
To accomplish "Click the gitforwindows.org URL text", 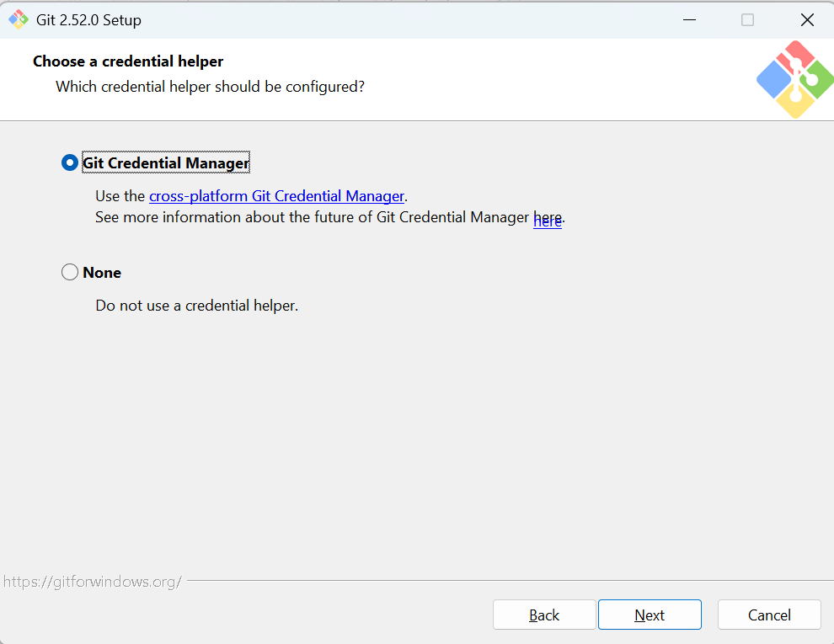I will 93,582.
